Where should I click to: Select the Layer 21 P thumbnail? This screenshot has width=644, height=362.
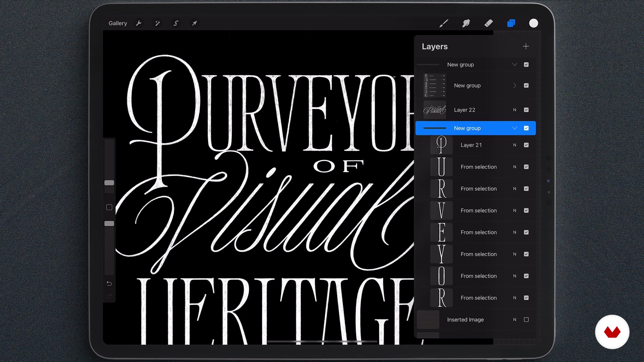pyautogui.click(x=441, y=145)
